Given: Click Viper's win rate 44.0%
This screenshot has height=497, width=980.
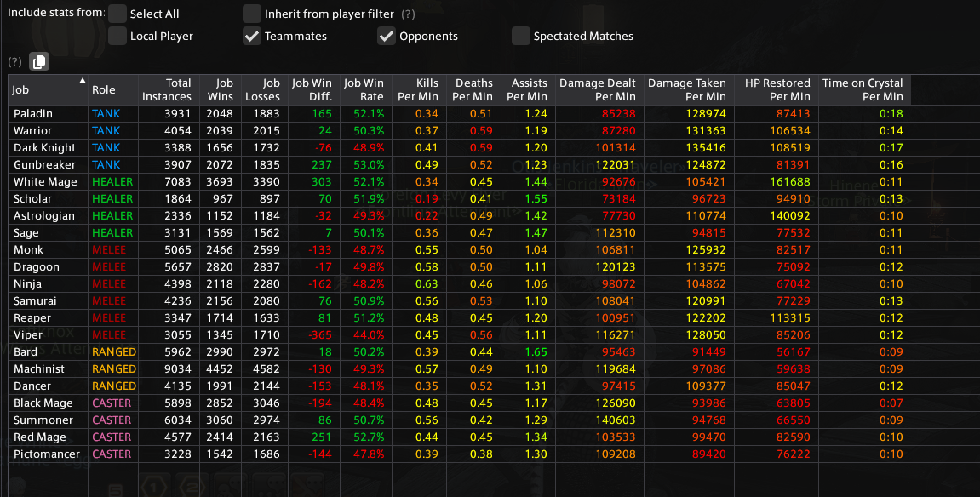Looking at the screenshot, I should coord(369,334).
